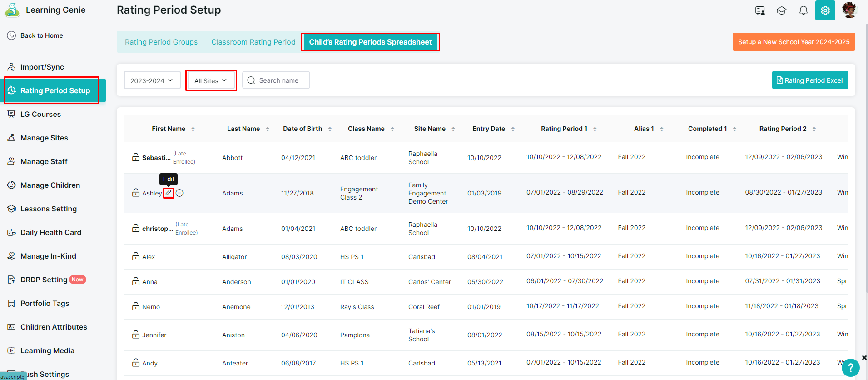Screen dimensions: 868x380
Task: Click the graduation cap icon in header
Action: click(781, 10)
